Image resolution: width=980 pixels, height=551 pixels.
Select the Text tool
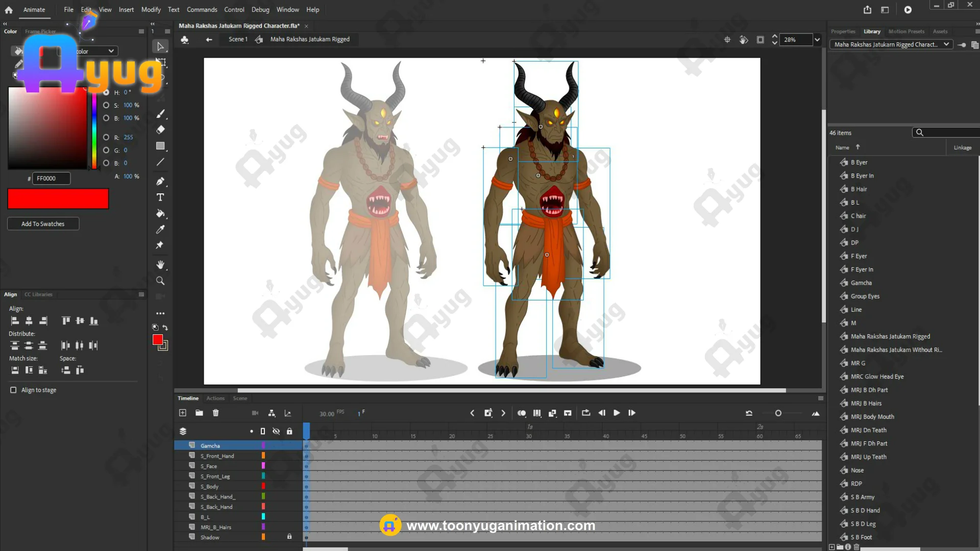[x=160, y=197]
